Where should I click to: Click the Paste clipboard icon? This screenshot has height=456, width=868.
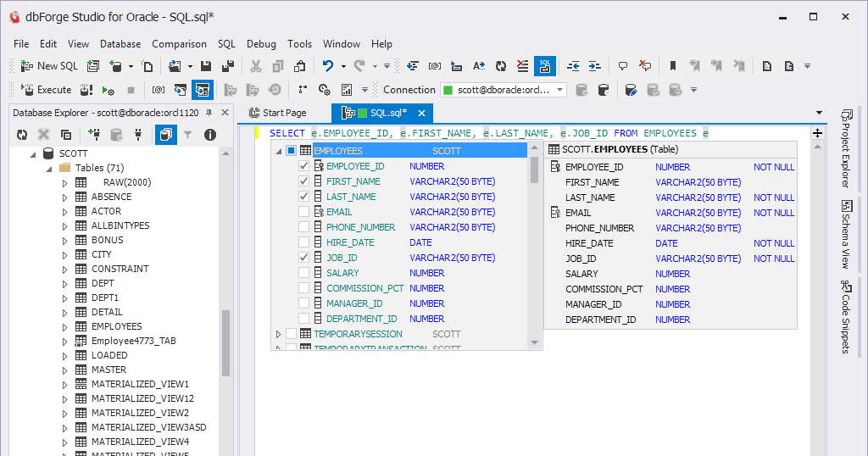(x=299, y=66)
